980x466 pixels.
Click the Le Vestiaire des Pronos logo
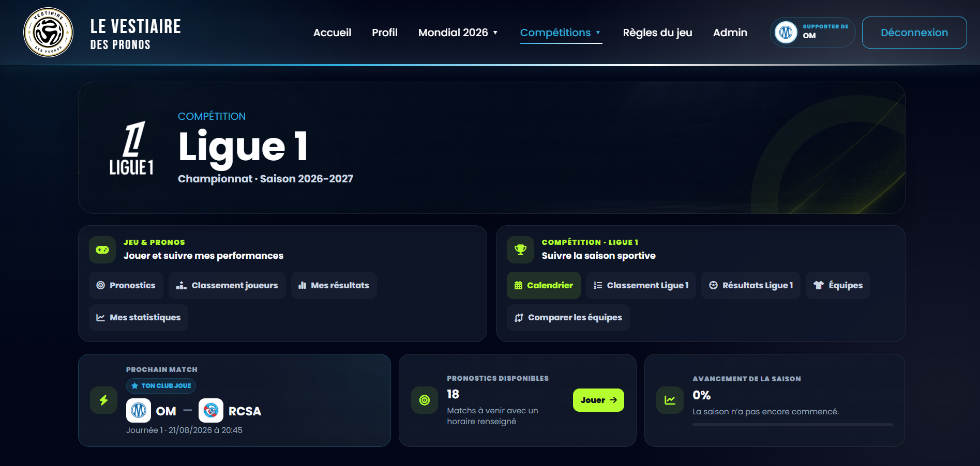(x=48, y=33)
